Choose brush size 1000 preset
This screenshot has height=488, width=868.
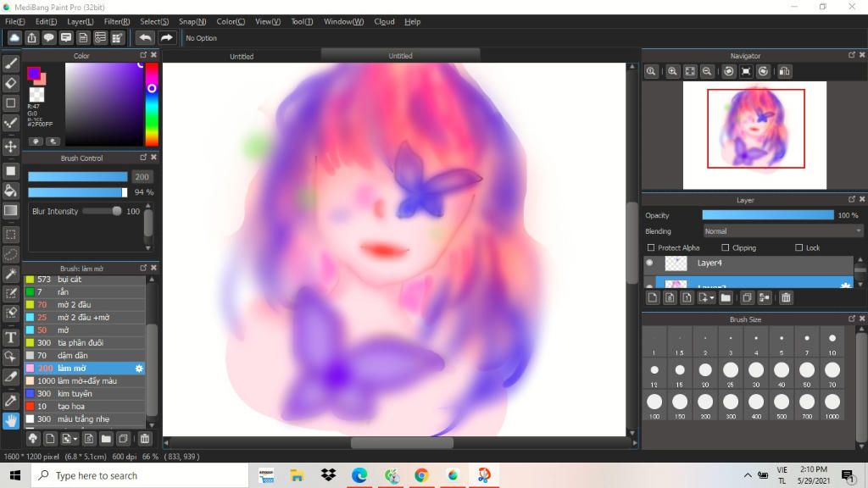(x=832, y=406)
